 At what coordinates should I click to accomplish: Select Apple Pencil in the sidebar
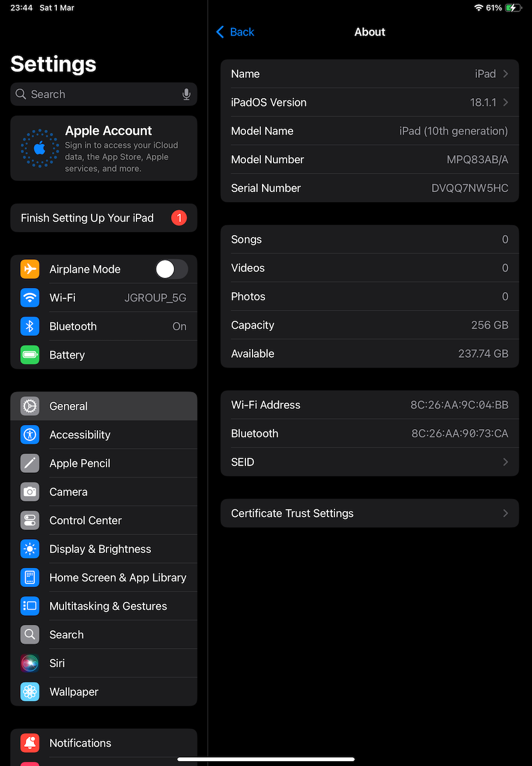click(104, 463)
